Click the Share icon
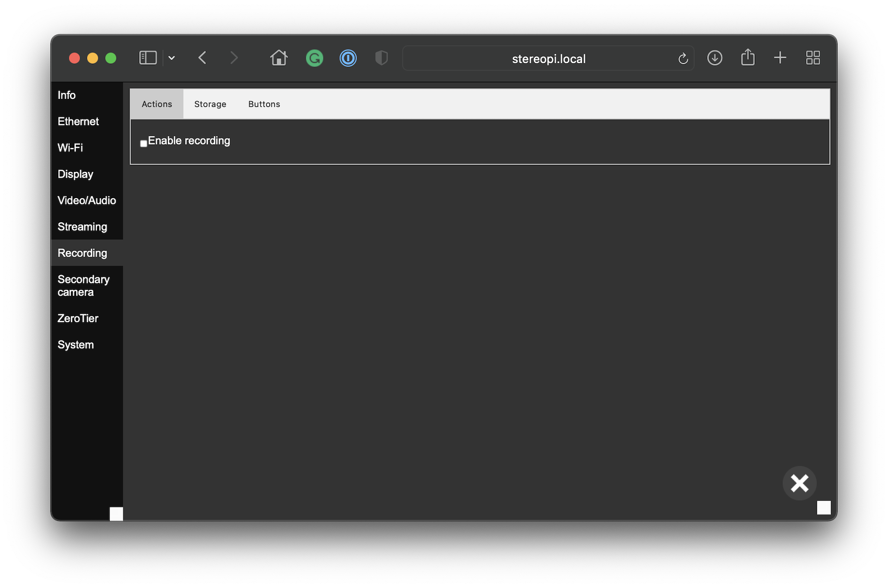Screen dimensions: 888x588 [x=747, y=58]
